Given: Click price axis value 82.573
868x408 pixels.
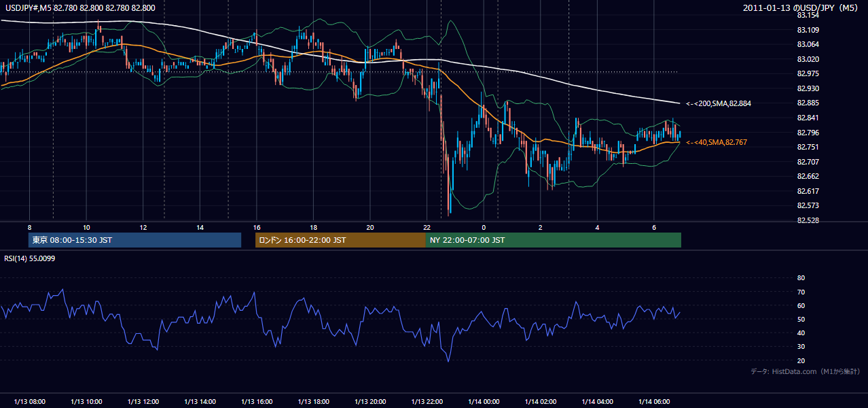Looking at the screenshot, I should 808,205.
